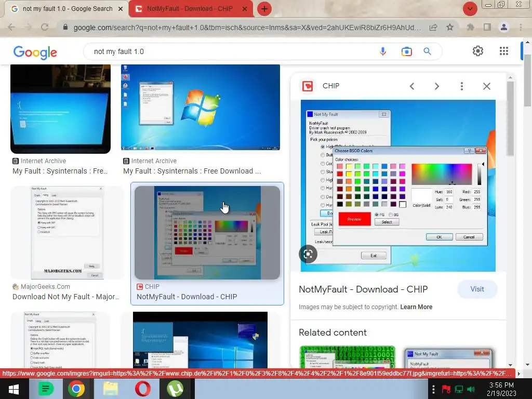Screen dimensions: 532x399
Task: Open the browser extensions puzzle icon
Action: pyautogui.click(x=470, y=27)
